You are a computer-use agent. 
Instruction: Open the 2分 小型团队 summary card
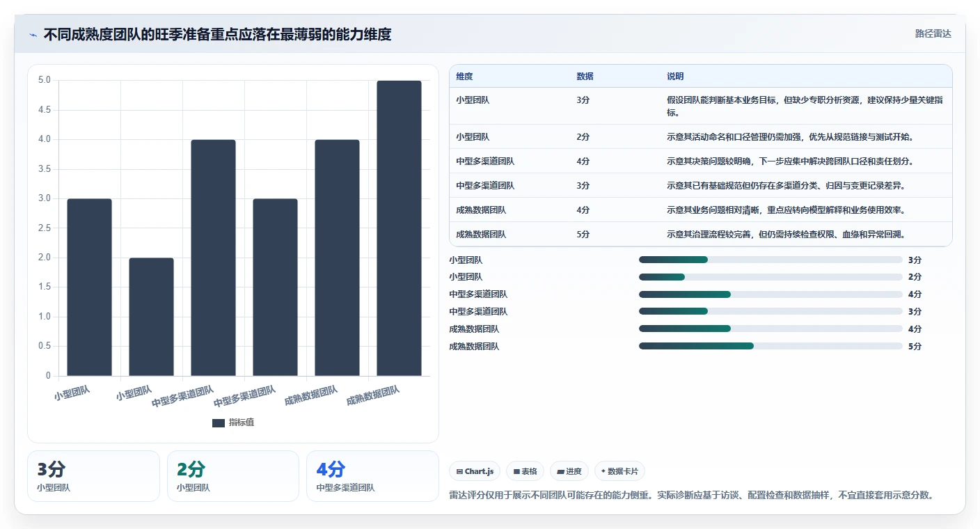[233, 476]
